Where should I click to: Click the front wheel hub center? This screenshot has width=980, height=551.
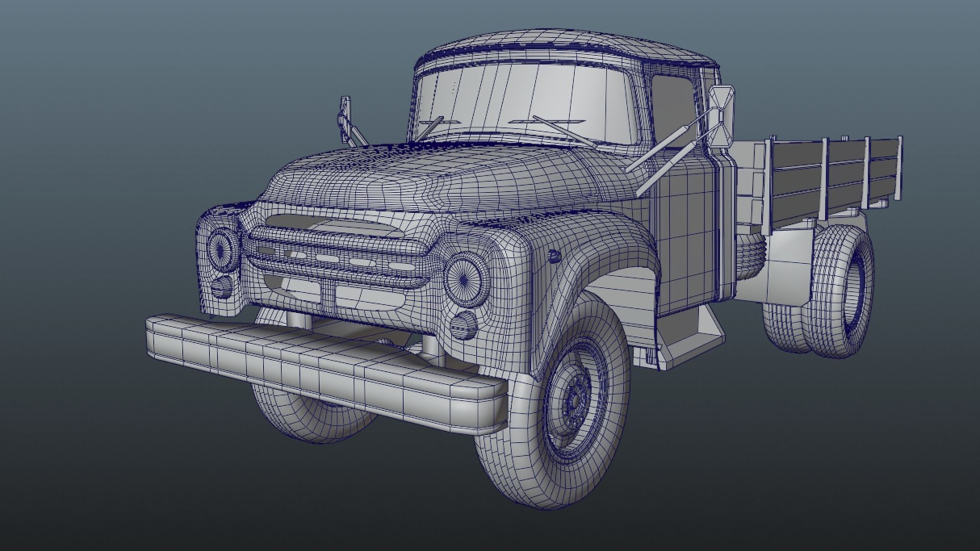pyautogui.click(x=574, y=400)
